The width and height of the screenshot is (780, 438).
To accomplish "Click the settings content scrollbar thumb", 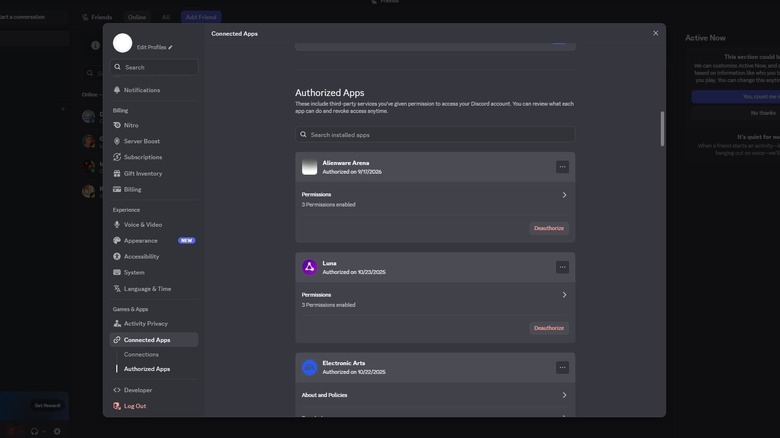I will pos(662,128).
